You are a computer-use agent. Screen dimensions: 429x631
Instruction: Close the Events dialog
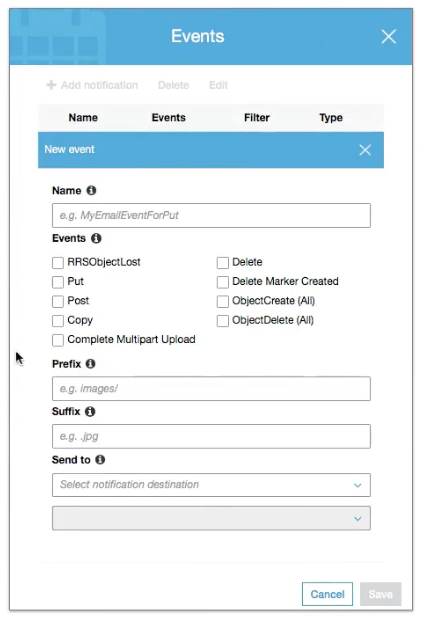pyautogui.click(x=389, y=37)
